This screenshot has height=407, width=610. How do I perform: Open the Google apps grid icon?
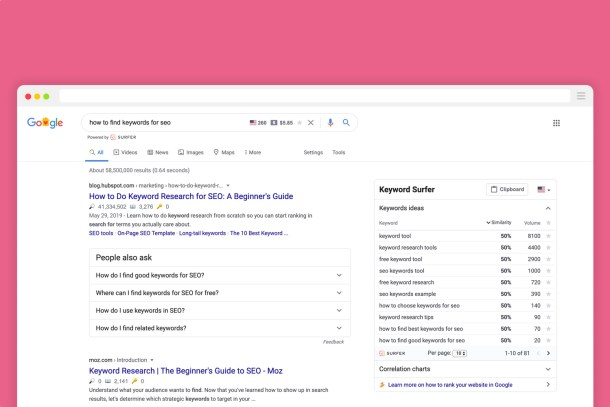pyautogui.click(x=556, y=123)
